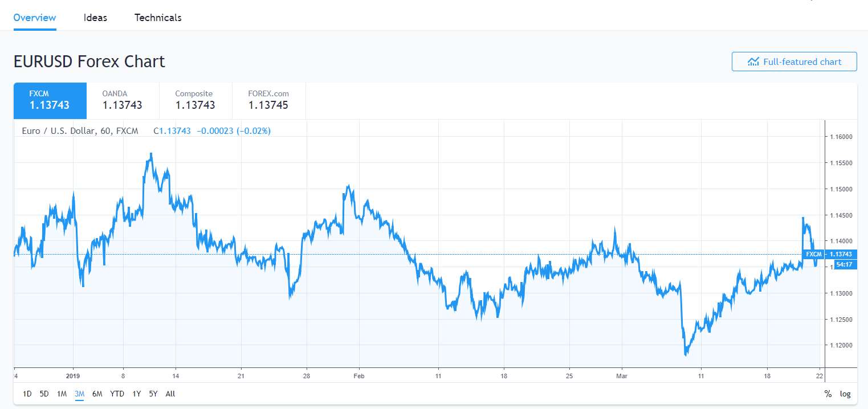868x409 pixels.
Task: Set chart range to 3M
Action: [80, 394]
